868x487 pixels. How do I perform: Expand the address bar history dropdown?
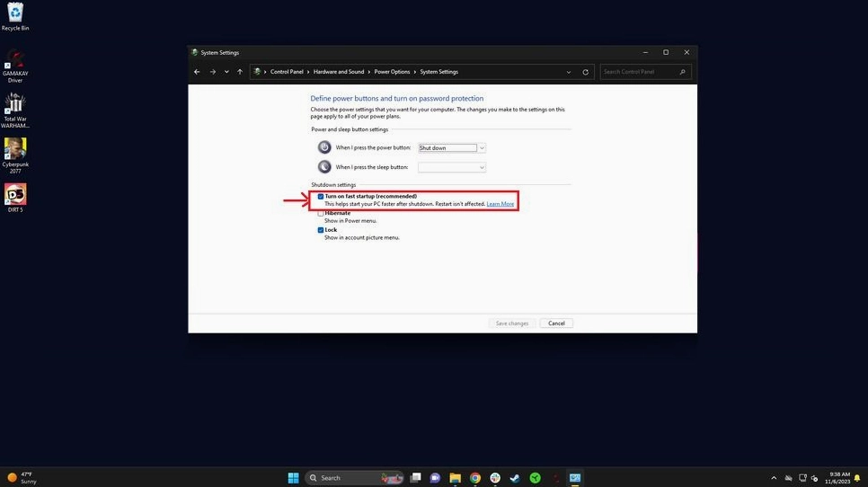[569, 72]
